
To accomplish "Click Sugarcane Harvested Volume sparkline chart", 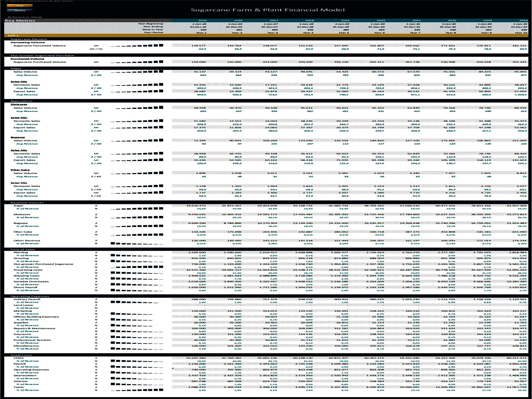I will pyautogui.click(x=137, y=45).
